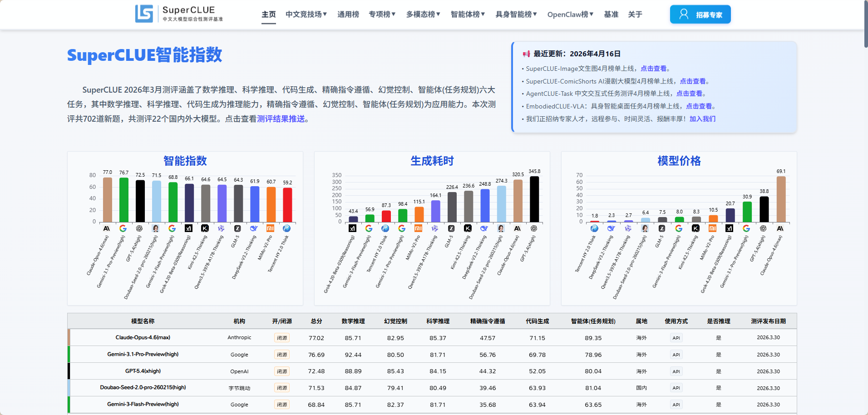The image size is (868, 415).
Task: Click OpenAI logo in 模型价格 chart
Action: [x=763, y=228]
